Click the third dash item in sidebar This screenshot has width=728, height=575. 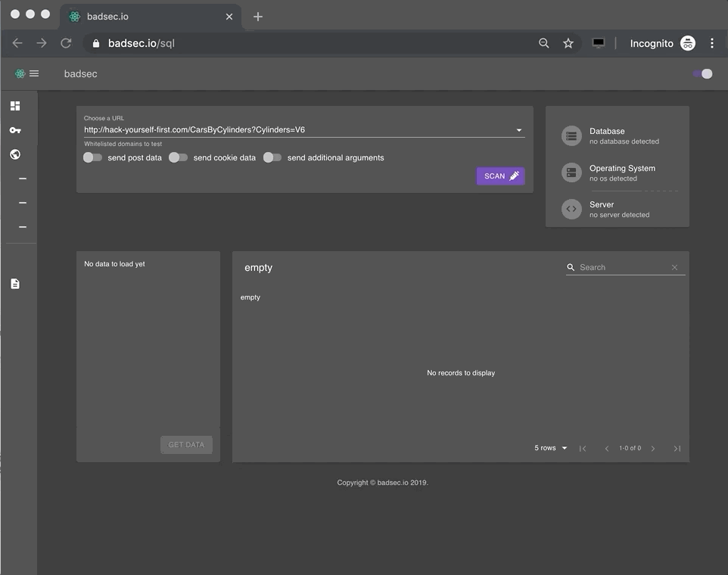[x=22, y=227]
